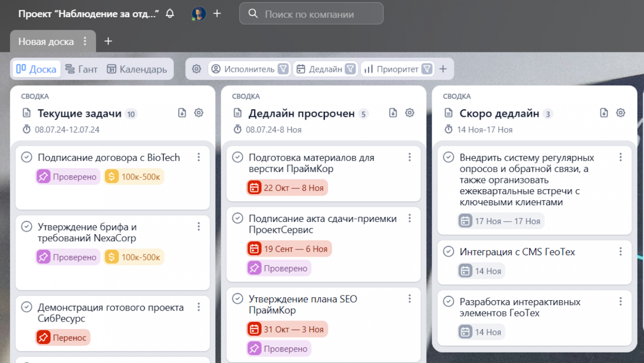Check off Интеграция с CMS ГеоТех task

pos(448,251)
